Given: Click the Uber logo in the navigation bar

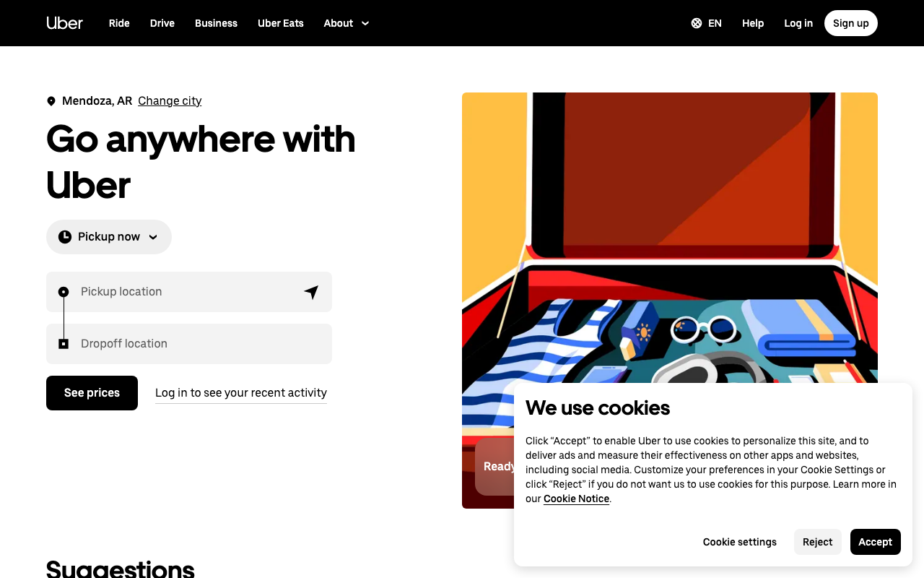Looking at the screenshot, I should 64,22.
